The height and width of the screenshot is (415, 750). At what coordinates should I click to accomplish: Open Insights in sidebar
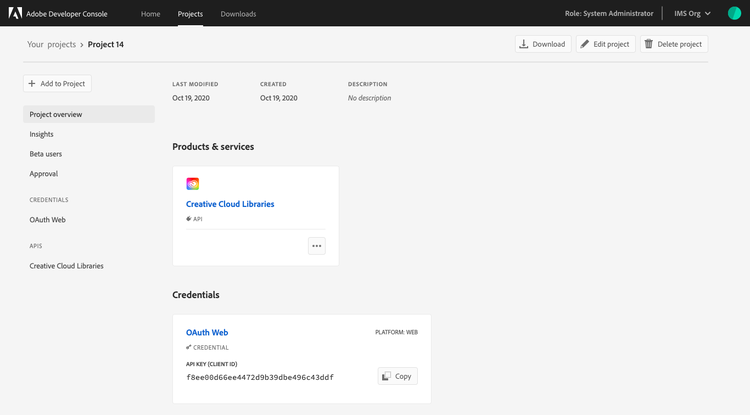[42, 134]
